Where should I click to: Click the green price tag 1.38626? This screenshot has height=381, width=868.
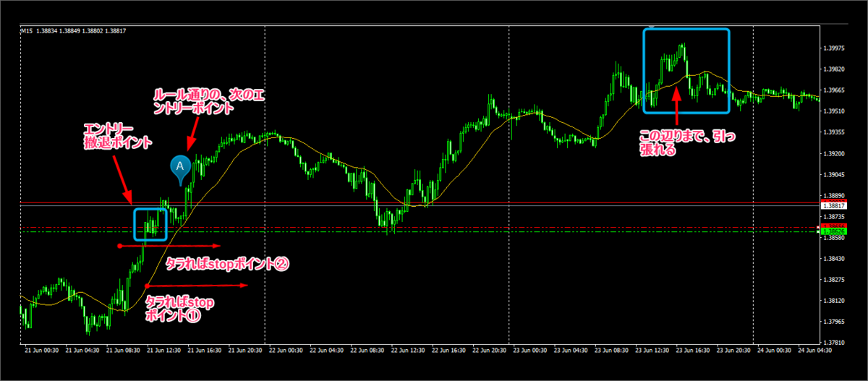(834, 232)
